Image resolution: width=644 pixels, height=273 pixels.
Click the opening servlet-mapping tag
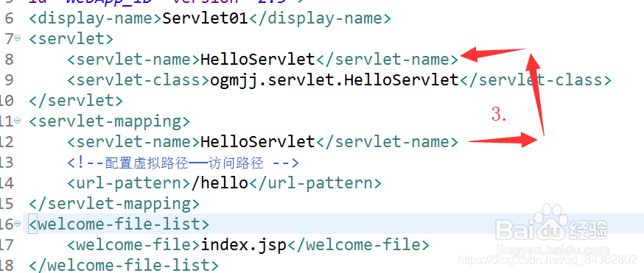click(110, 121)
